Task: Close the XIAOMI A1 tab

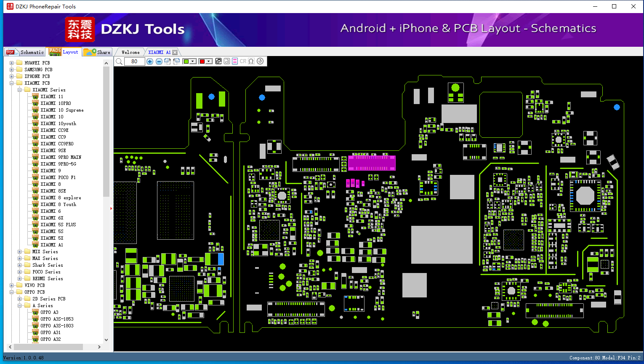Action: pyautogui.click(x=175, y=53)
